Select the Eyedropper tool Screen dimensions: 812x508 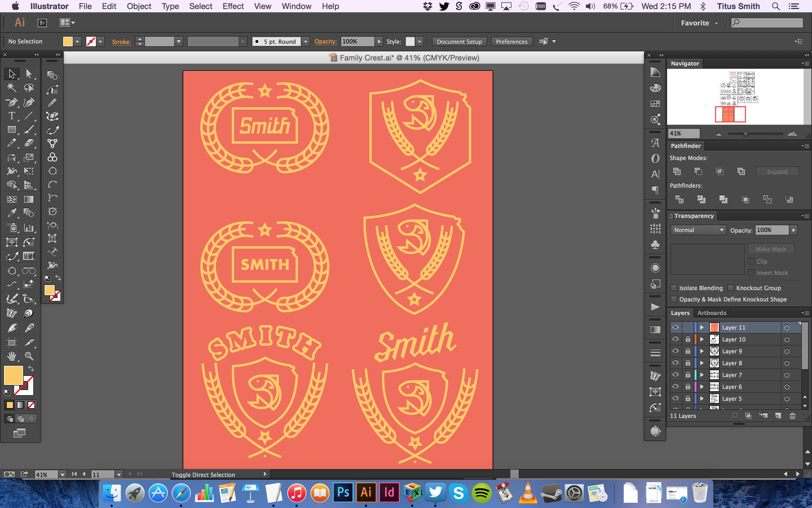point(12,213)
